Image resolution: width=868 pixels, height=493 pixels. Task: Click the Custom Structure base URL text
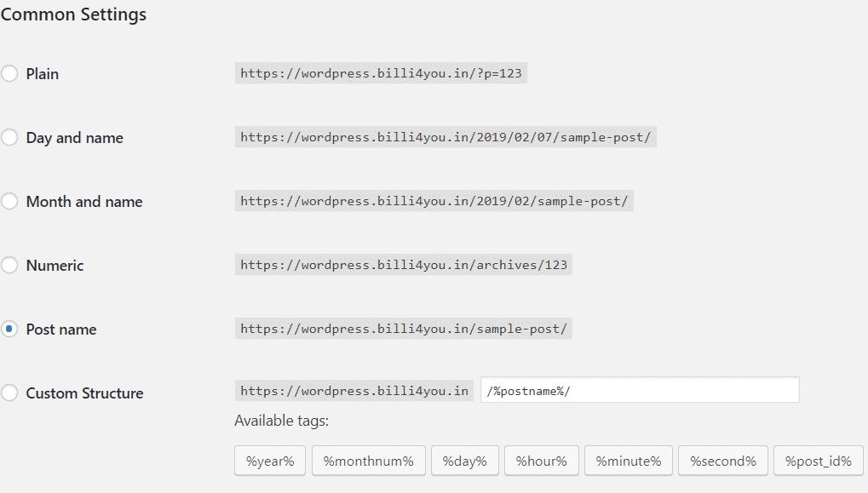coord(354,391)
